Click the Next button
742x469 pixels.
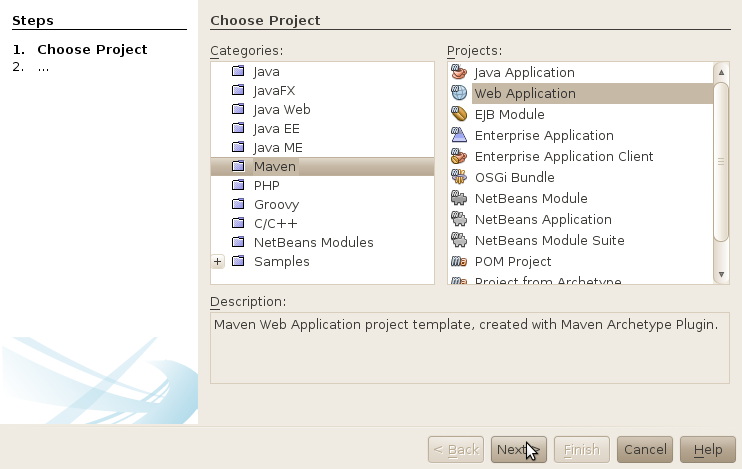pyautogui.click(x=519, y=449)
